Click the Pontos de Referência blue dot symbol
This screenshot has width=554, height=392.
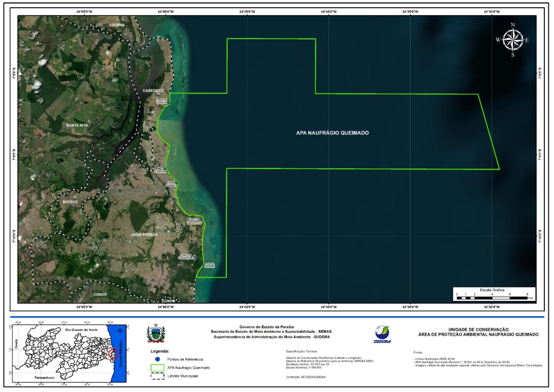coord(157,359)
